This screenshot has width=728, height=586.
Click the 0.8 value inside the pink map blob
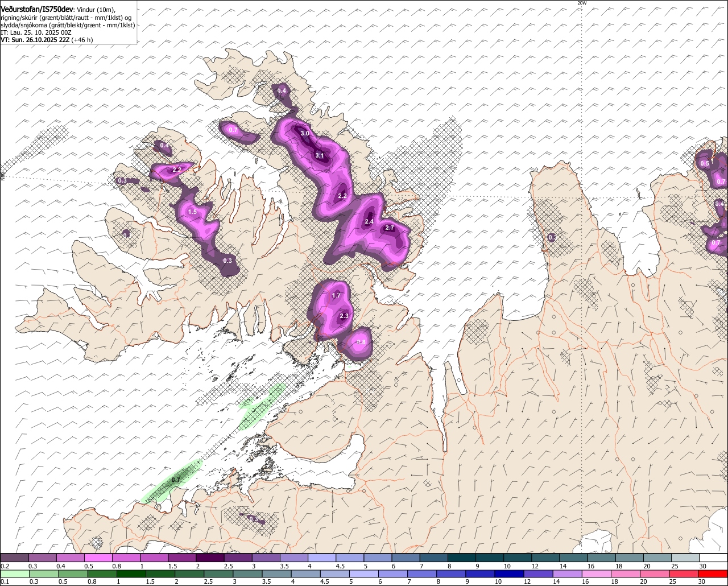pyautogui.click(x=361, y=342)
